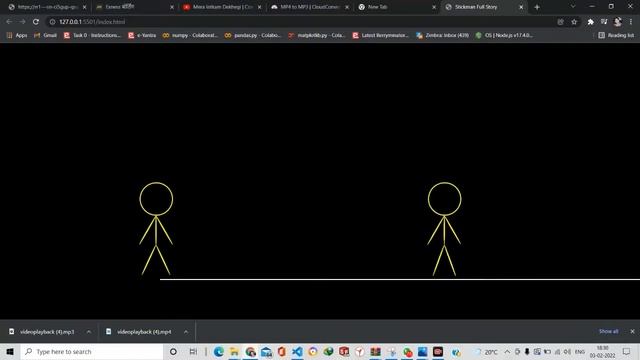This screenshot has width=640, height=360.
Task: Click the Type here to search box
Action: (92, 351)
